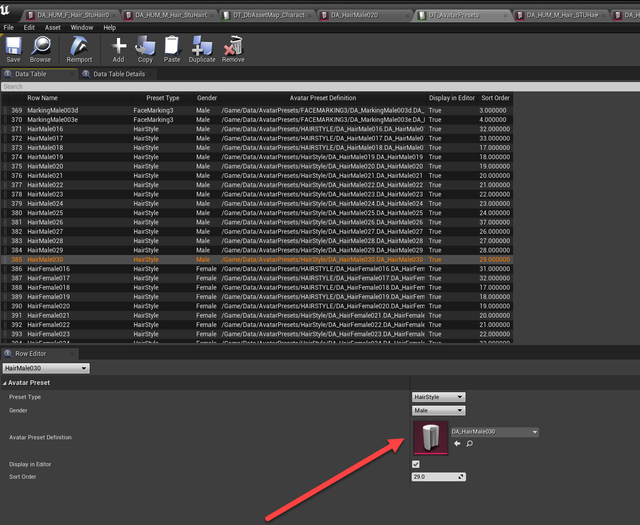This screenshot has width=640, height=525.
Task: Select the HairMale017 row
Action: (257, 138)
